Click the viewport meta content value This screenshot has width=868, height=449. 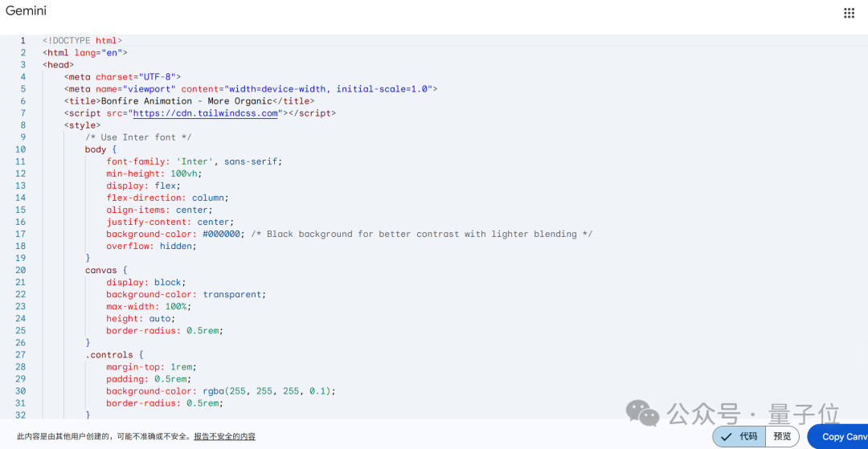click(306, 89)
